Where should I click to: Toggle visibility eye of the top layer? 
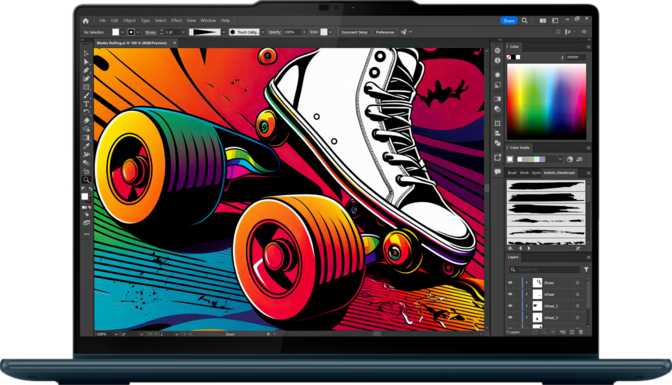pos(510,283)
